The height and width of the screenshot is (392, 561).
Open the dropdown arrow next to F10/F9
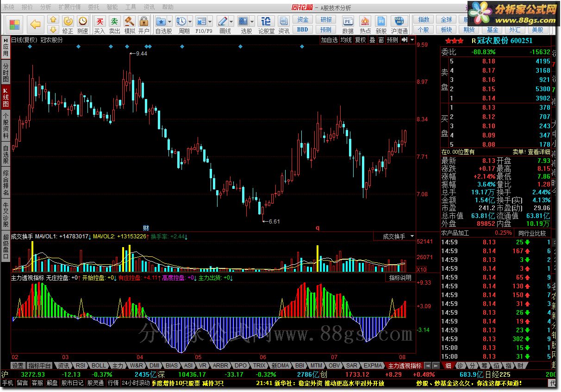[x=210, y=22]
